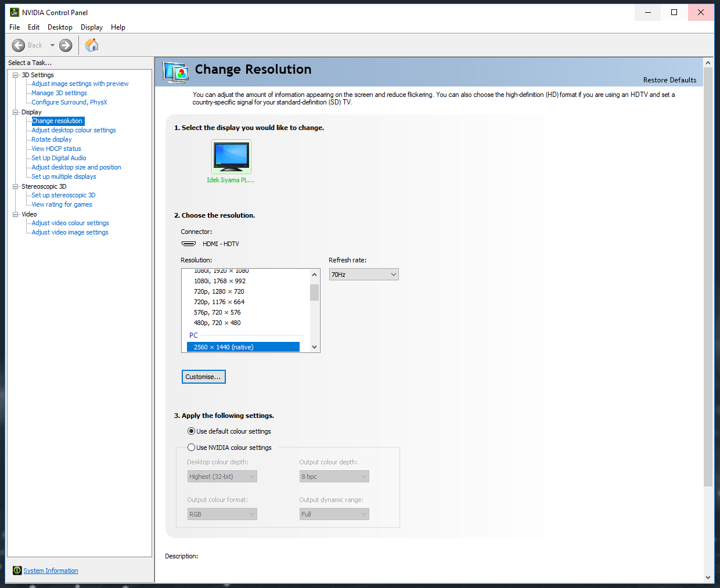Image resolution: width=720 pixels, height=588 pixels.
Task: Click the Back arrow icon
Action: click(19, 45)
